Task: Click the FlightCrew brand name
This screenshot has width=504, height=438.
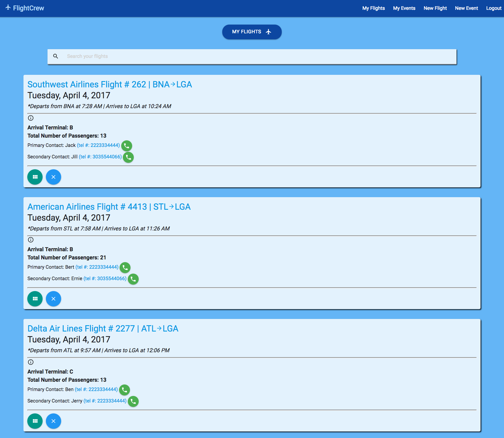Action: point(28,8)
